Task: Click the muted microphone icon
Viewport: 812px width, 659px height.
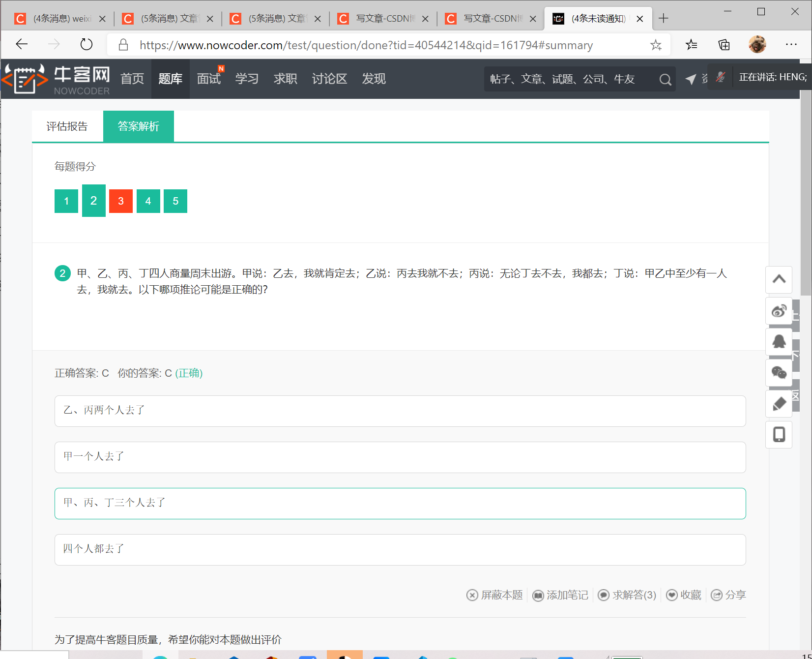Action: pyautogui.click(x=721, y=77)
